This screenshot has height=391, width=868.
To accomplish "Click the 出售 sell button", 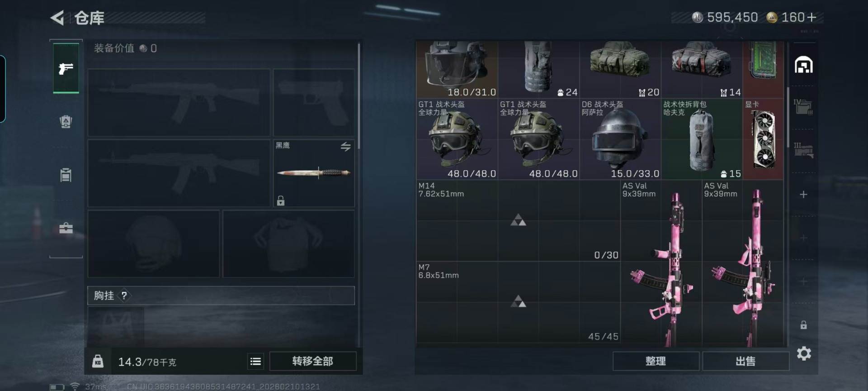I will pyautogui.click(x=745, y=361).
